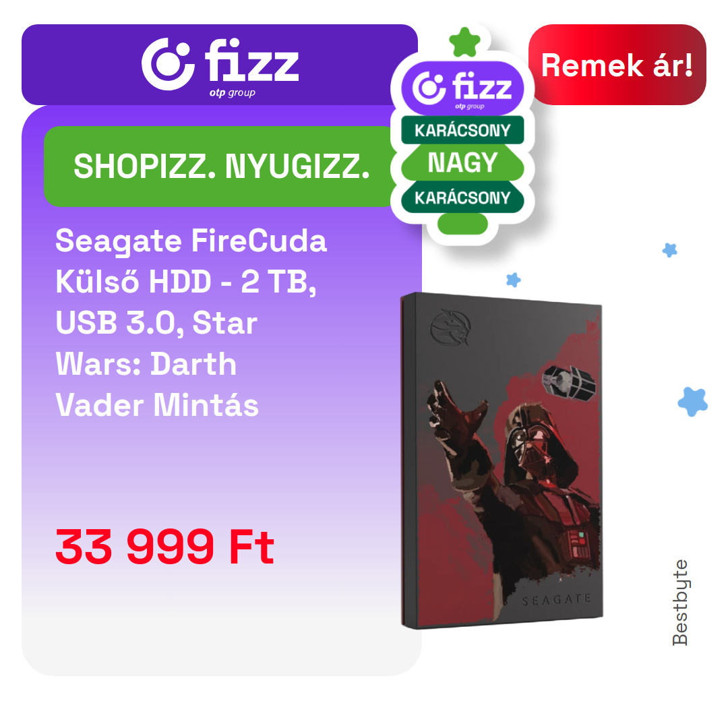728x728 pixels.
Task: Click the SHOPIZZ. NYUGIZZ. green banner
Action: pyautogui.click(x=222, y=166)
